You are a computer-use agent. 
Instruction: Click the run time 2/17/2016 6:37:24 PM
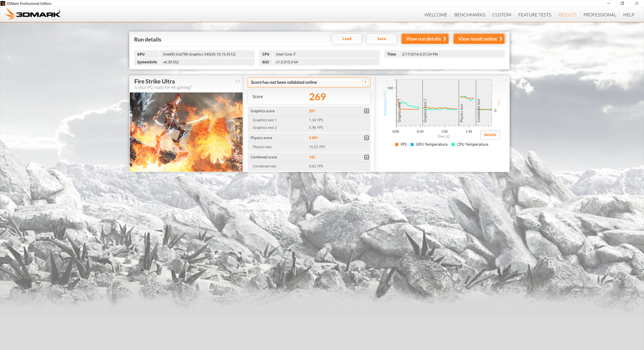pos(420,54)
